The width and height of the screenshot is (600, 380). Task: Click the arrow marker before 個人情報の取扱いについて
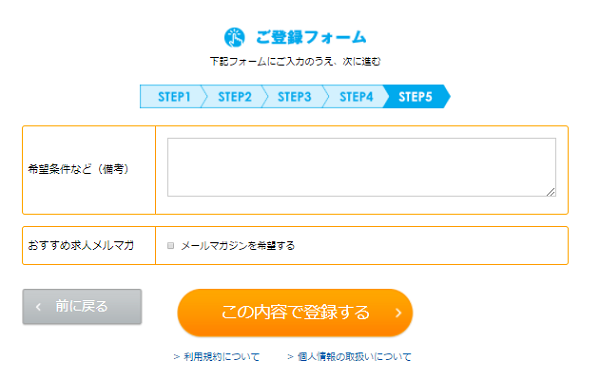[x=290, y=357]
